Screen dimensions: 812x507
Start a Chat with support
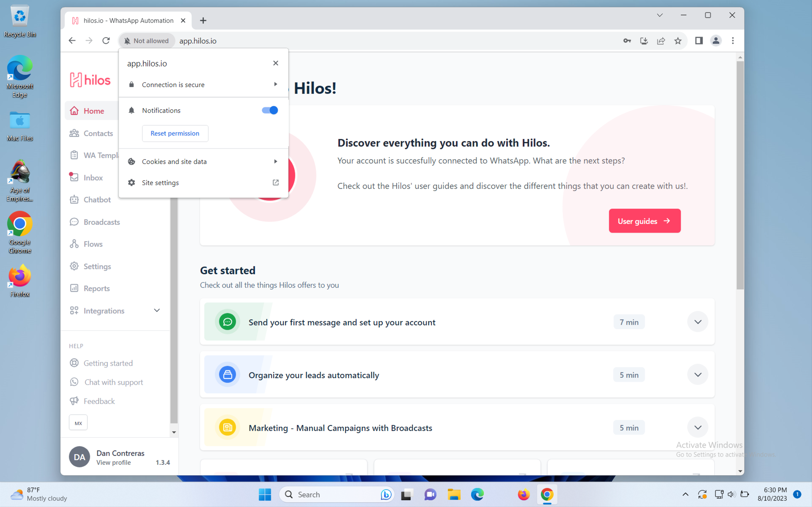pos(113,382)
